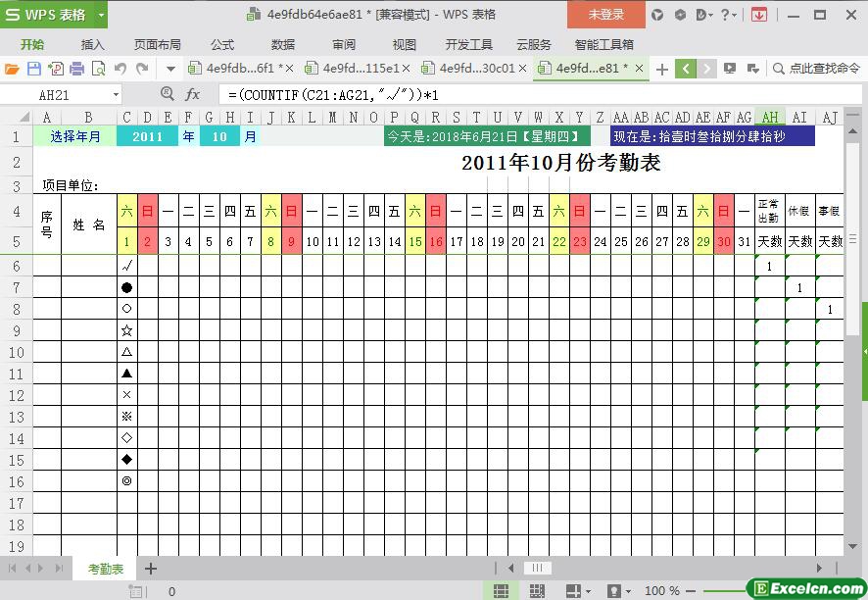Click the Select All corner triangle of the grid
Screen dimensions: 868x600
(24, 117)
